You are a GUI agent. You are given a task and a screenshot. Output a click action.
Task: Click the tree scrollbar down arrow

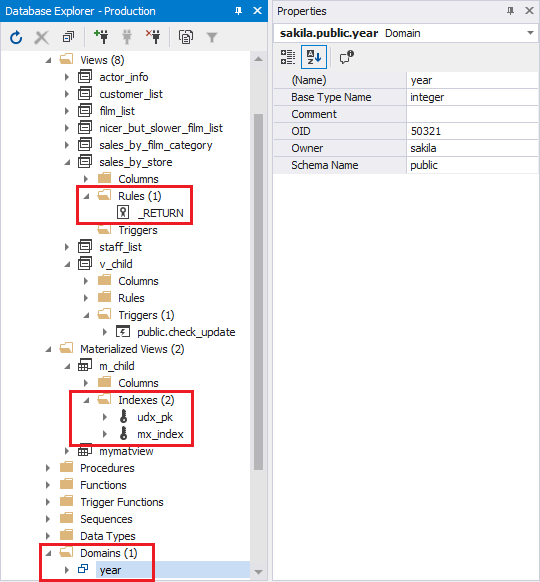point(259,572)
